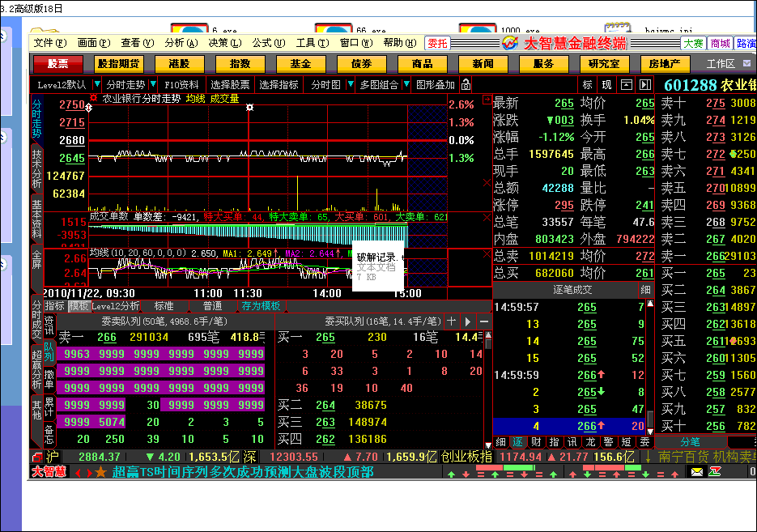Expand the Level2默认 dropdown arrow
The width and height of the screenshot is (757, 532).
[97, 84]
